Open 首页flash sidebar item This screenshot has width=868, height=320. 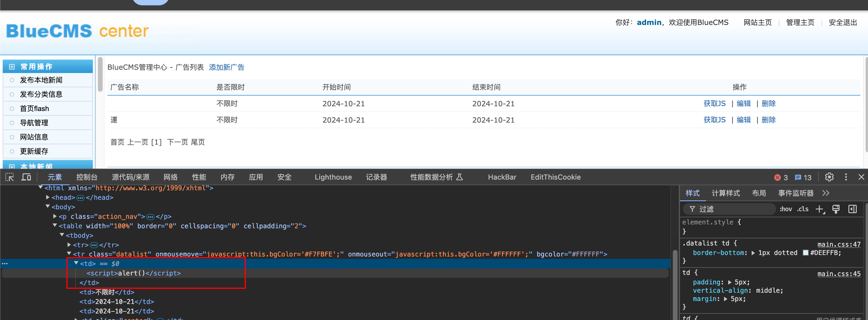34,109
